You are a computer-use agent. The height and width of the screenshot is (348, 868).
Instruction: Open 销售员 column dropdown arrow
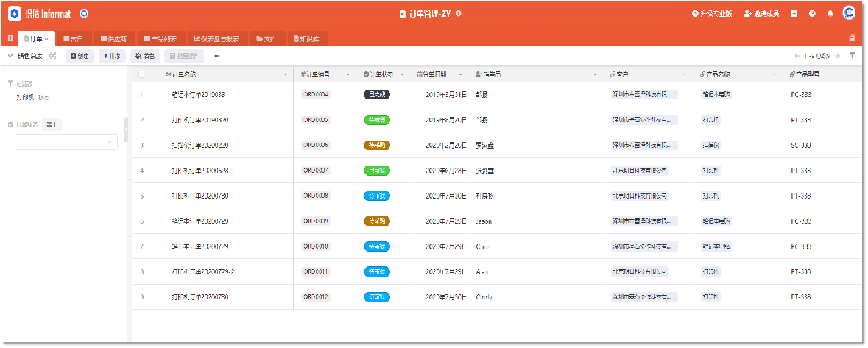(x=596, y=75)
